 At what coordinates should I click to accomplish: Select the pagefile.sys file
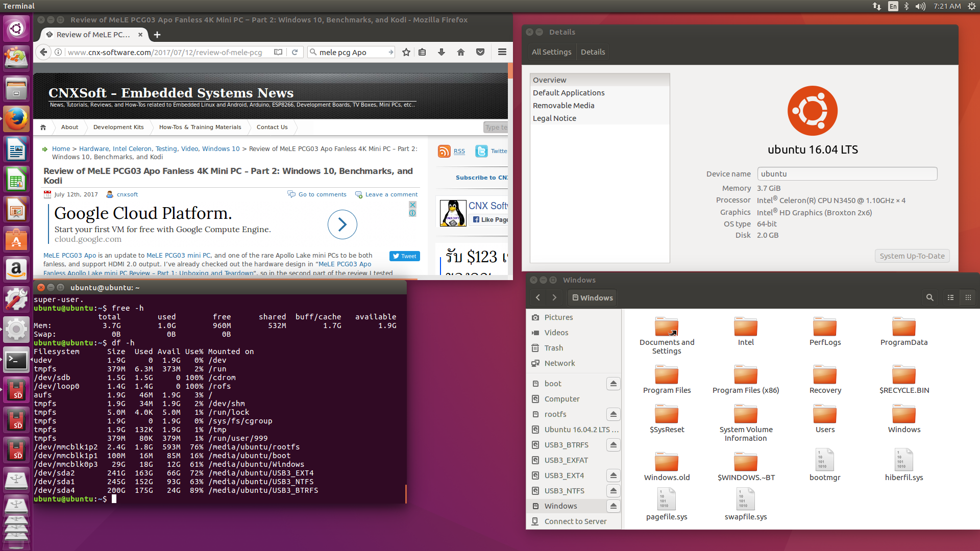(x=667, y=505)
